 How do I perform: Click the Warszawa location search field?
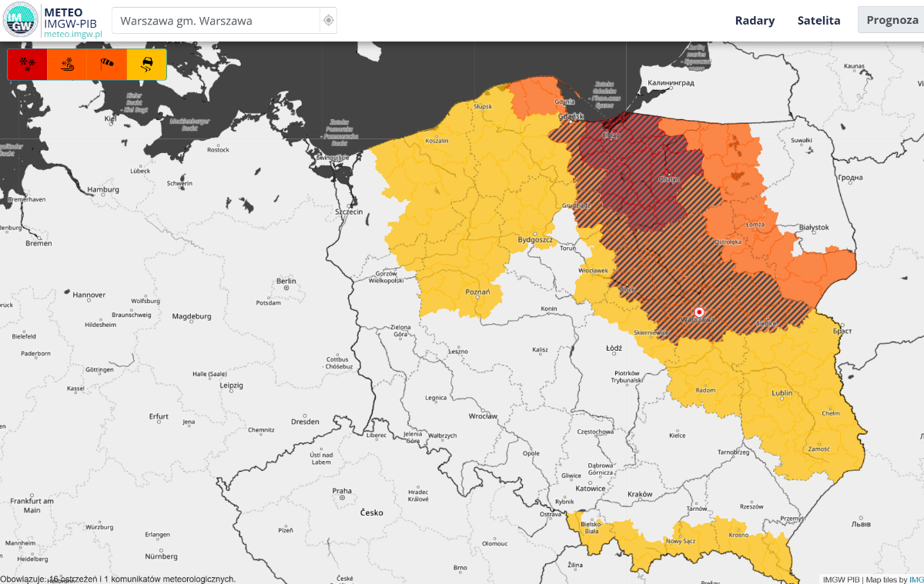[x=216, y=21]
